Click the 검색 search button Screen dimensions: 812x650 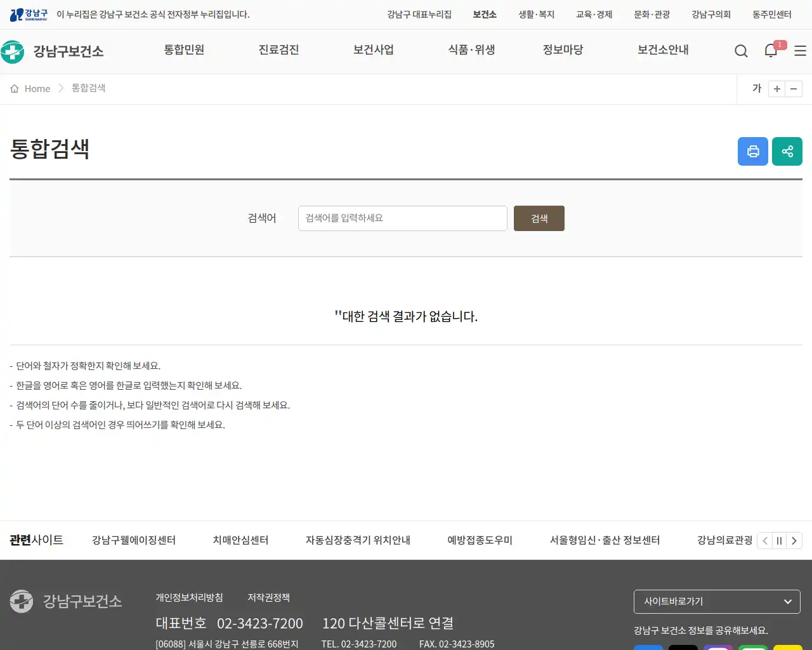pyautogui.click(x=539, y=218)
